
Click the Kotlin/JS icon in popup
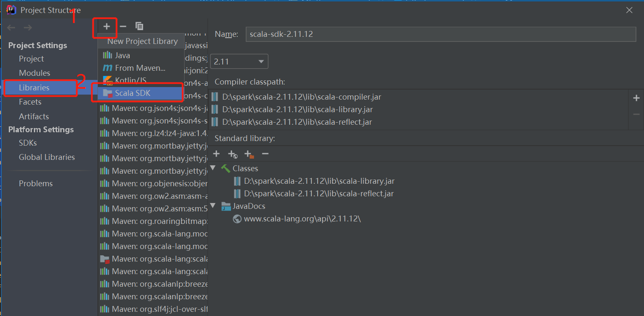[x=108, y=80]
